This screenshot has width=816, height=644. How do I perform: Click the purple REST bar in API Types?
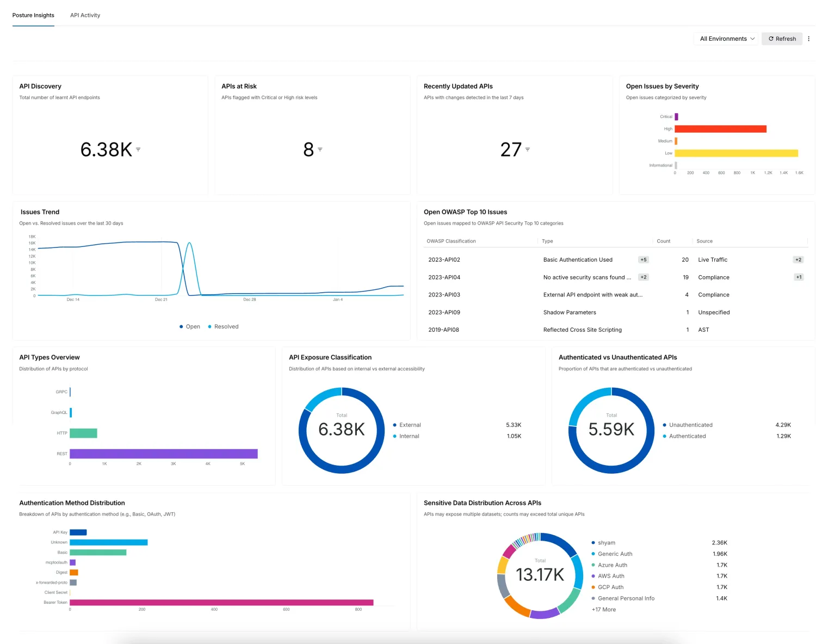pos(164,454)
